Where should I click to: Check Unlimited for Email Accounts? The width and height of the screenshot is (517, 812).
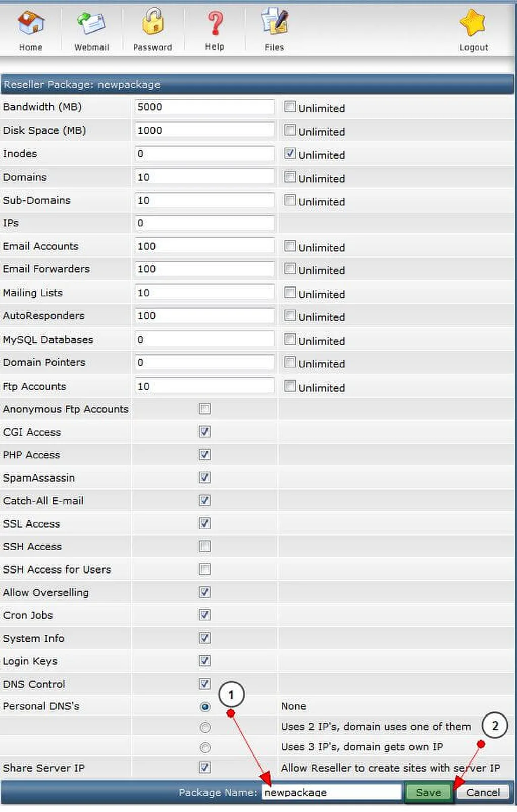[x=290, y=246]
